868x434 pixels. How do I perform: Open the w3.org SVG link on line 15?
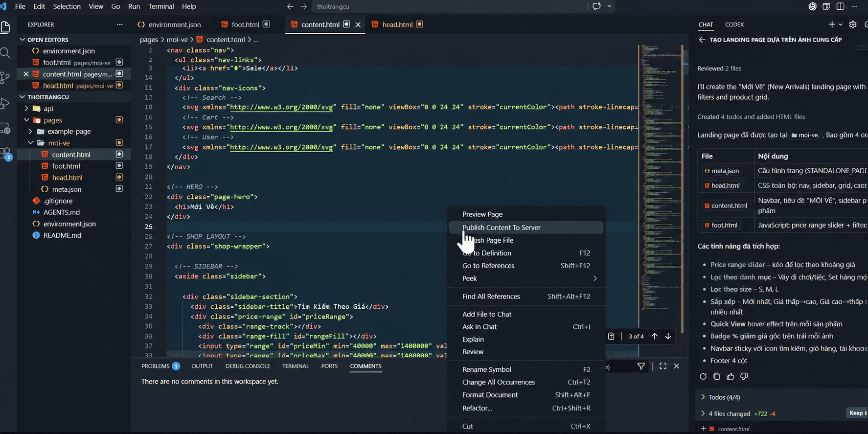pyautogui.click(x=281, y=127)
